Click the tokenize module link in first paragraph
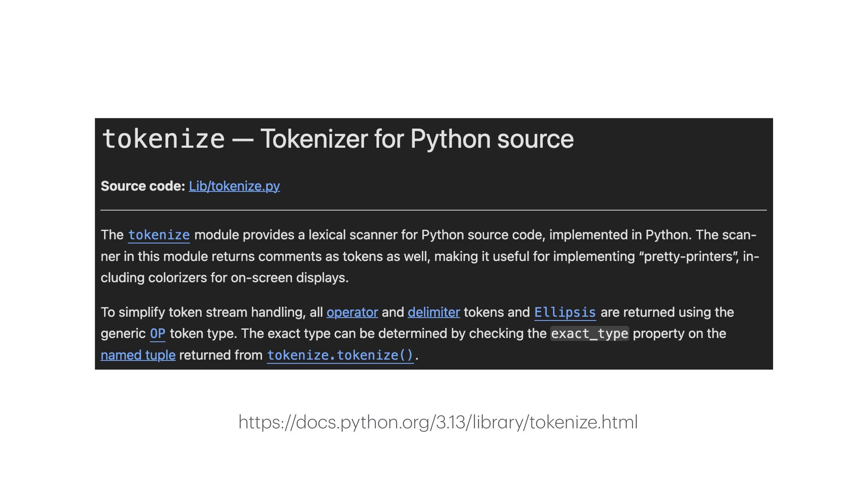The height and width of the screenshot is (488, 868). tap(159, 235)
